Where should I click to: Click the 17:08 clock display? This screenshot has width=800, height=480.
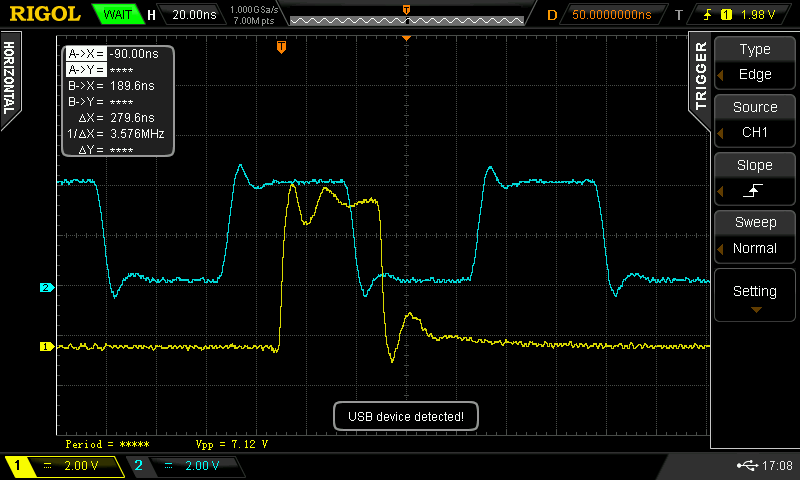(777, 465)
